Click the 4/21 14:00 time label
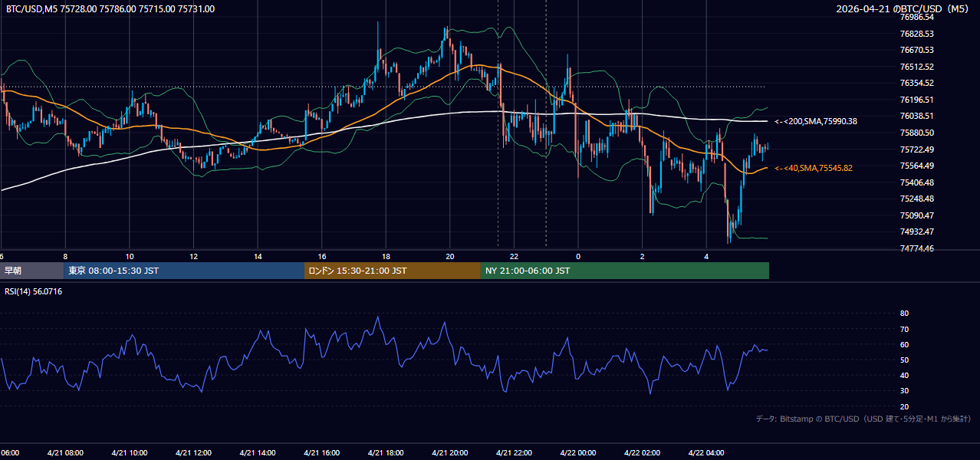The height and width of the screenshot is (460, 980). point(258,453)
